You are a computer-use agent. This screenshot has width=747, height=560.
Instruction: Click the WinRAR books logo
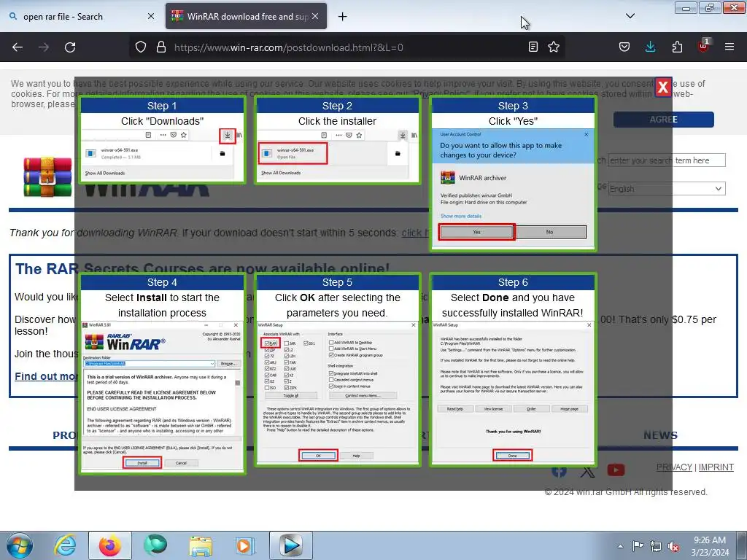(47, 176)
